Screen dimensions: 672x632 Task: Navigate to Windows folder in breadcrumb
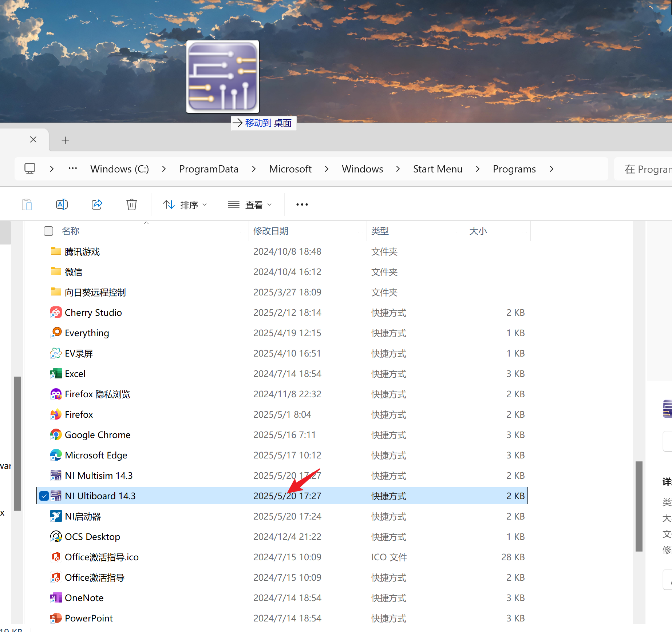click(x=363, y=169)
